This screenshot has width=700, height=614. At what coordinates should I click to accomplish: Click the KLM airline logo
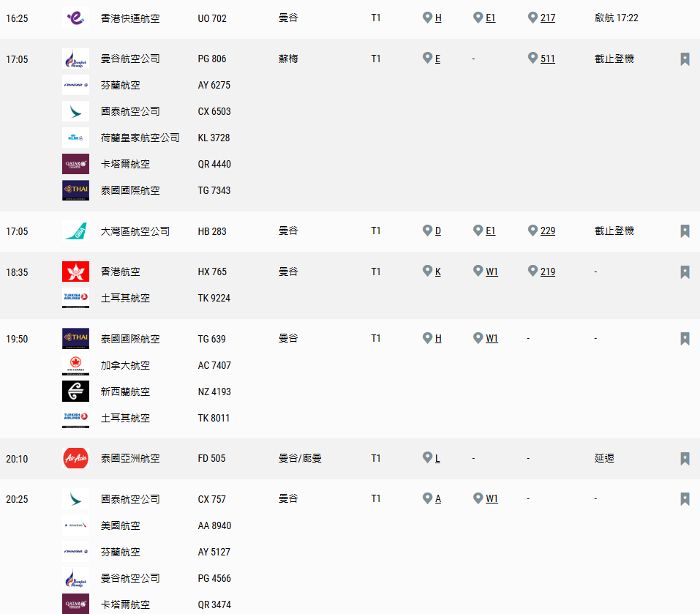(75, 138)
